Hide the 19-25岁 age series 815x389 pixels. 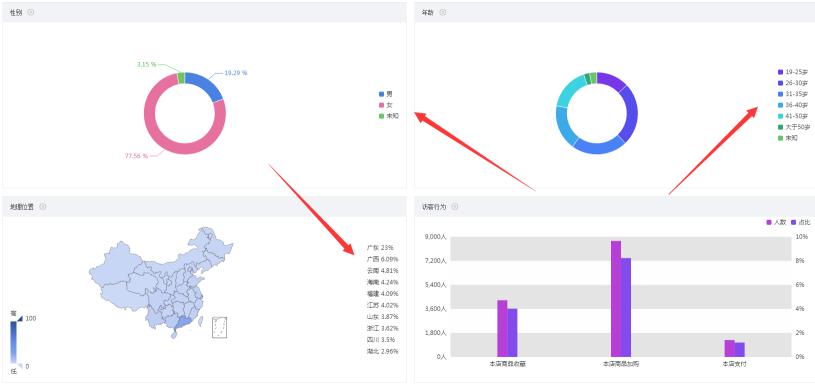tap(793, 72)
